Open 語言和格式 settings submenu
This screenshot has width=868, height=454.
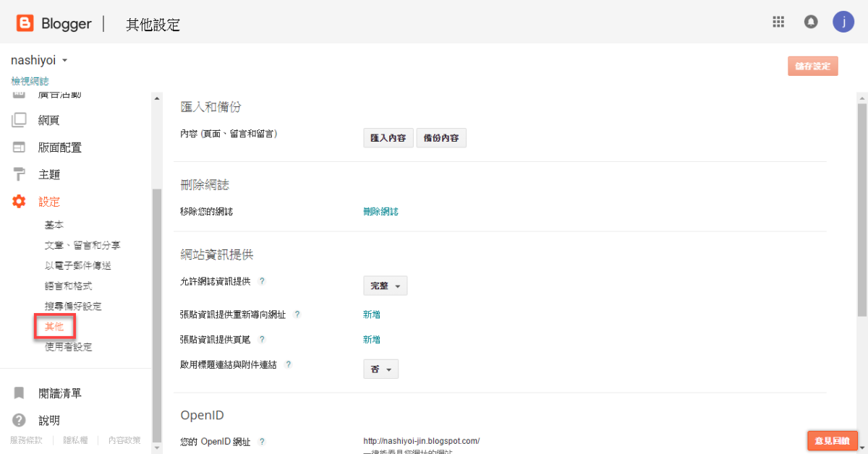click(x=69, y=286)
